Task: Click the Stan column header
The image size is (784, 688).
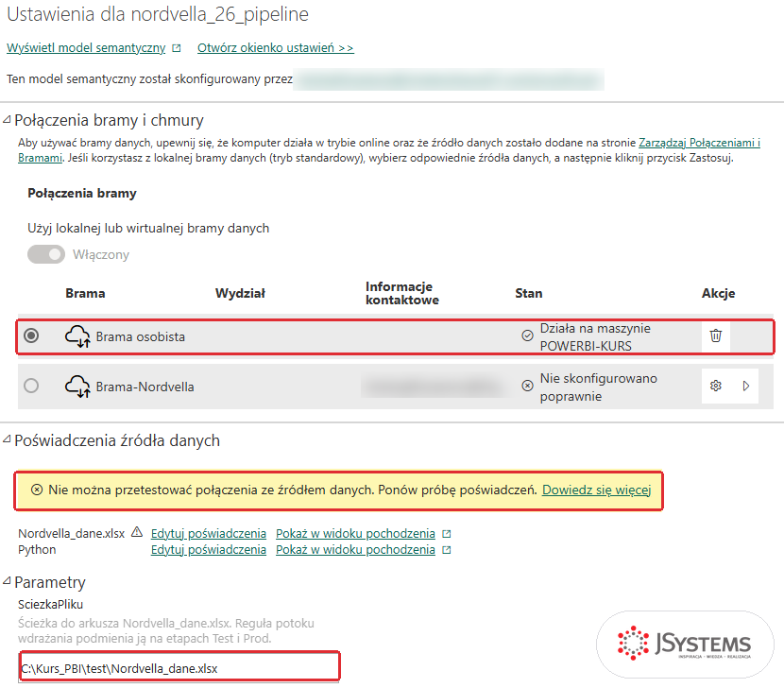Action: (529, 293)
